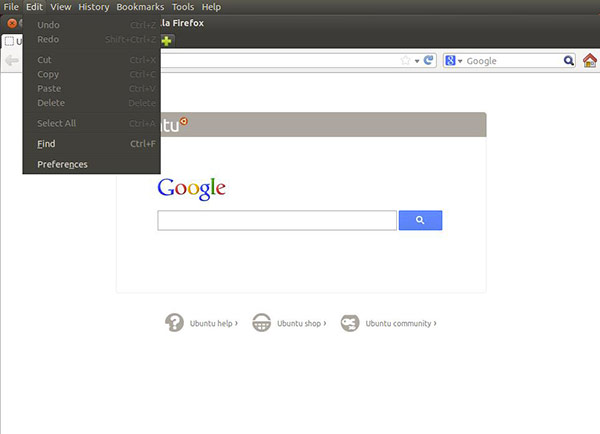The height and width of the screenshot is (434, 600).
Task: Open the URL history dropdown arrow
Action: (x=417, y=61)
